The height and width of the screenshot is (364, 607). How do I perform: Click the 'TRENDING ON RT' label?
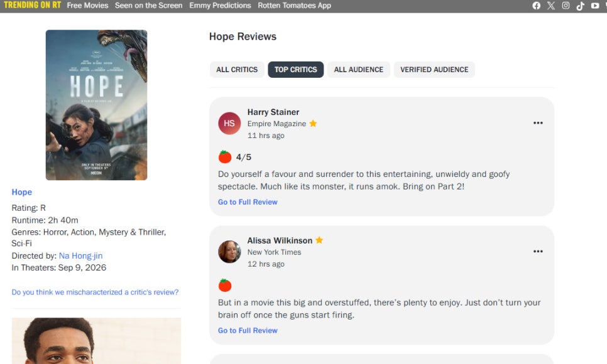pyautogui.click(x=33, y=6)
